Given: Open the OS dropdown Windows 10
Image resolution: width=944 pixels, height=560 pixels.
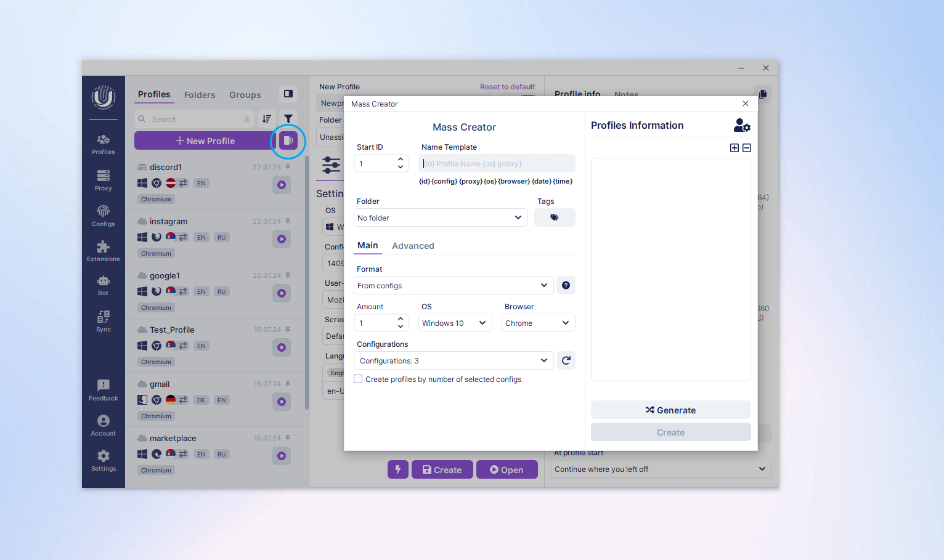Looking at the screenshot, I should coord(455,323).
